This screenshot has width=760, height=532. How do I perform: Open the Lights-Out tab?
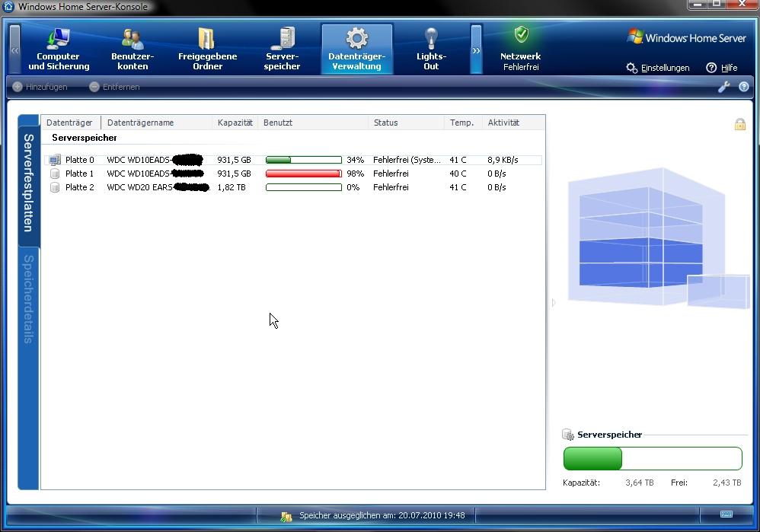click(x=431, y=49)
